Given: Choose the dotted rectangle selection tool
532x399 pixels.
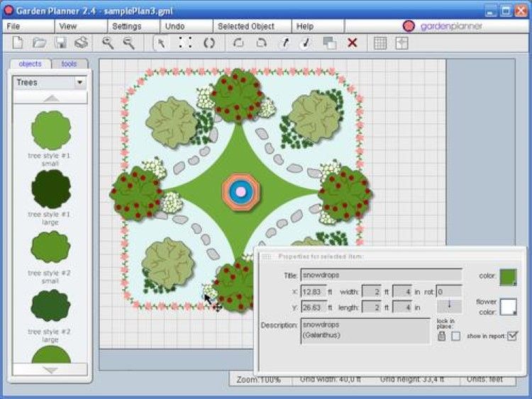Looking at the screenshot, I should click(185, 43).
